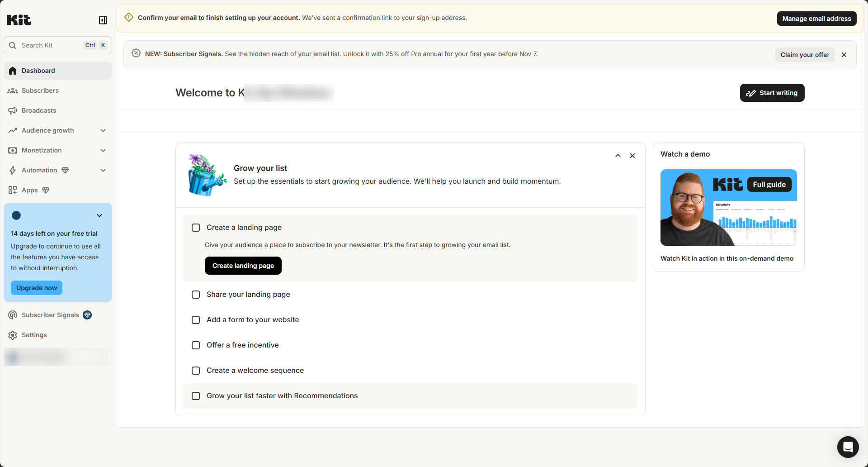This screenshot has height=467, width=868.
Task: Collapse the Grow your list card
Action: [618, 156]
